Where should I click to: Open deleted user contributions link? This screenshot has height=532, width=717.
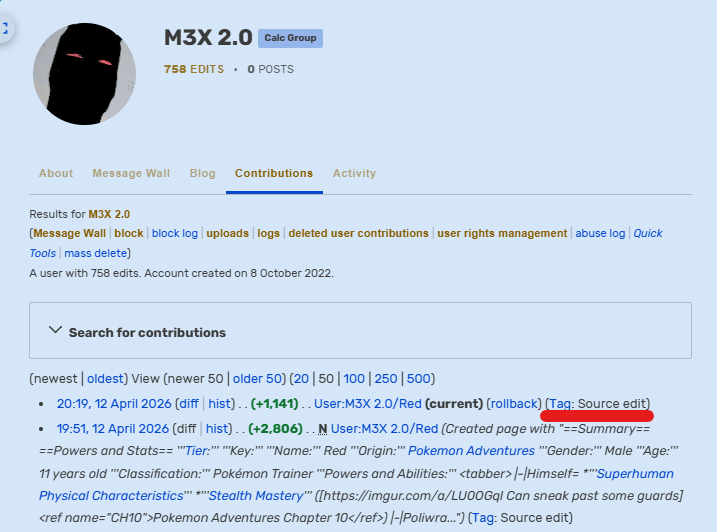point(358,233)
